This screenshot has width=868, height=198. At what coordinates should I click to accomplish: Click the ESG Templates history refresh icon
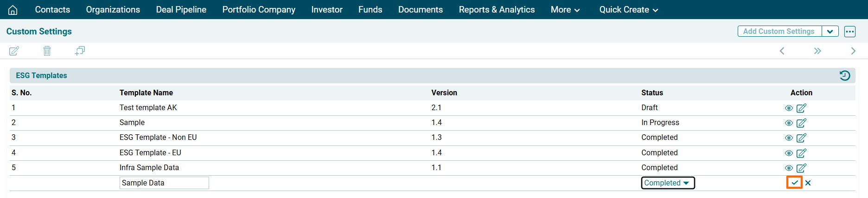pyautogui.click(x=845, y=75)
